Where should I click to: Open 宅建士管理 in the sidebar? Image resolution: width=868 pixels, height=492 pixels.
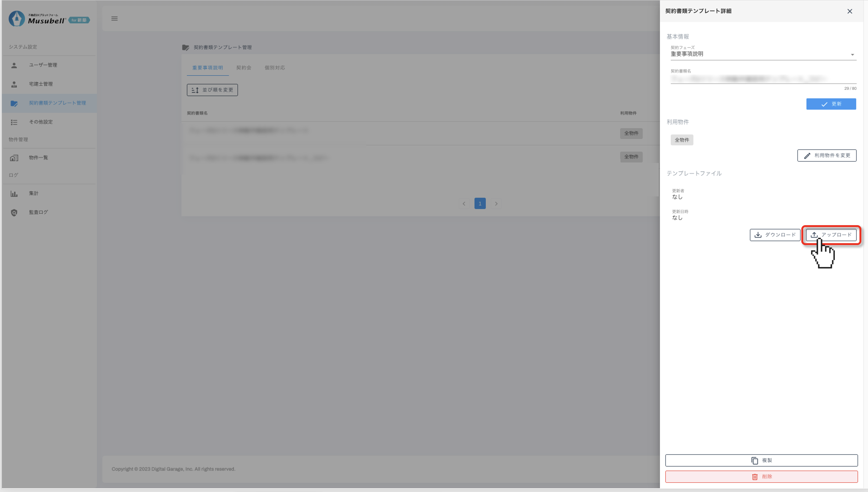[x=40, y=84]
